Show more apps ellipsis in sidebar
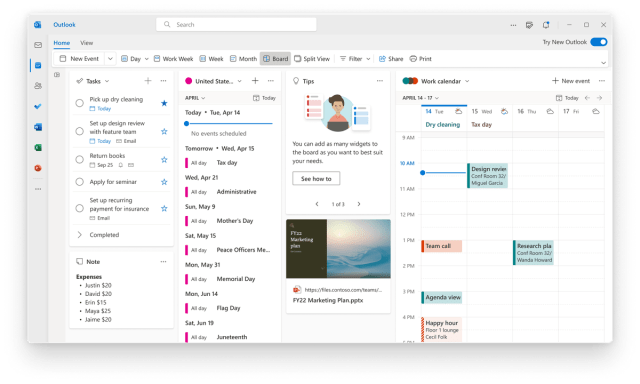This screenshot has height=384, width=640. click(38, 189)
